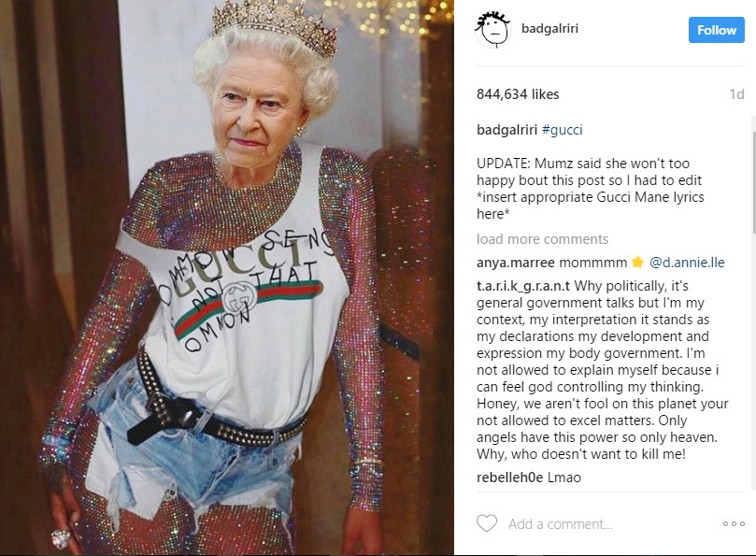Open the t.a.r.i.k_g.r.a.n.t commenter profile
This screenshot has height=556, width=756.
(523, 286)
